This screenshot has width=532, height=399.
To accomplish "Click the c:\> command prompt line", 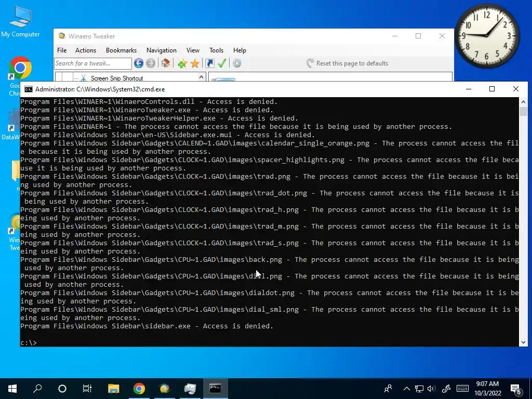I will tap(29, 343).
